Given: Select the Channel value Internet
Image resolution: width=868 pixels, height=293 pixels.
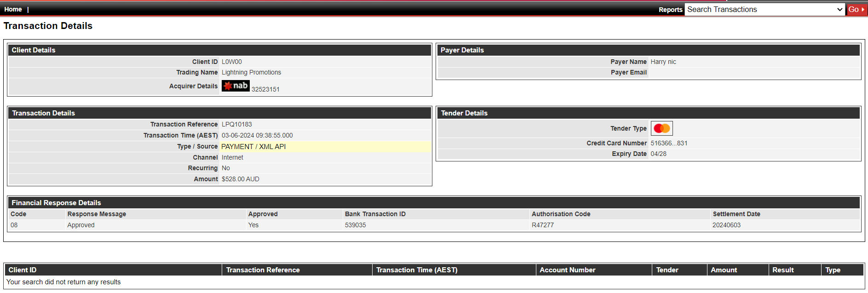Looking at the screenshot, I should (x=232, y=157).
